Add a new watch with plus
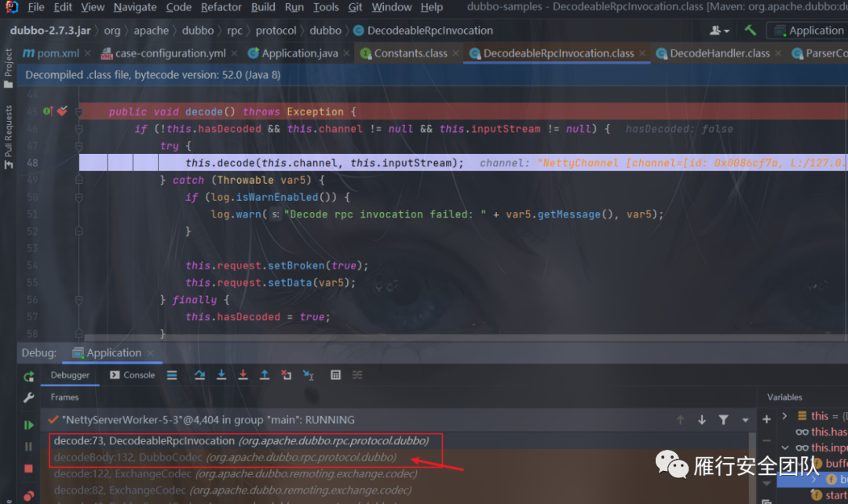The height and width of the screenshot is (504, 848). [766, 419]
